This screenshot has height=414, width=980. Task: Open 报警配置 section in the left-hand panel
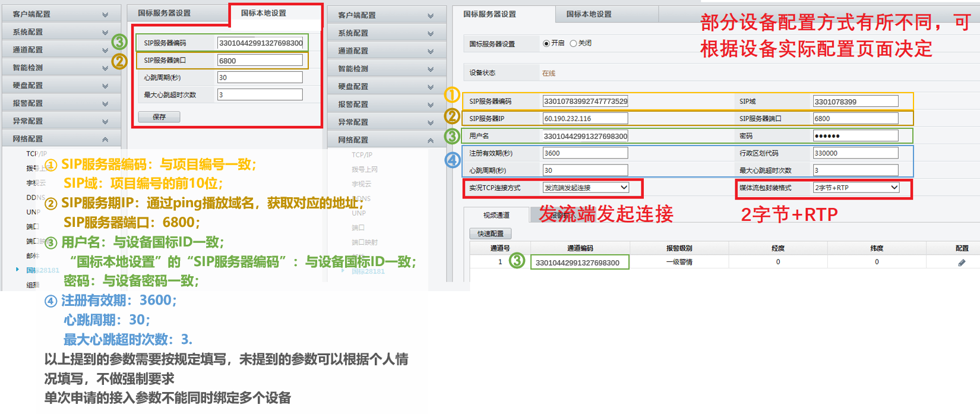coord(61,103)
